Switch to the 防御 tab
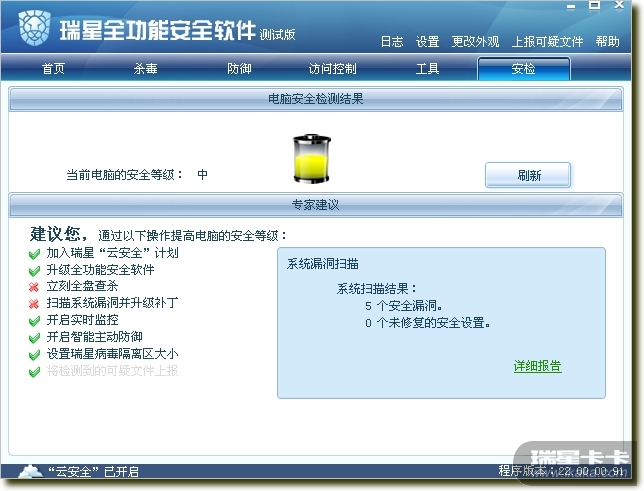Image resolution: width=644 pixels, height=491 pixels. coord(239,68)
